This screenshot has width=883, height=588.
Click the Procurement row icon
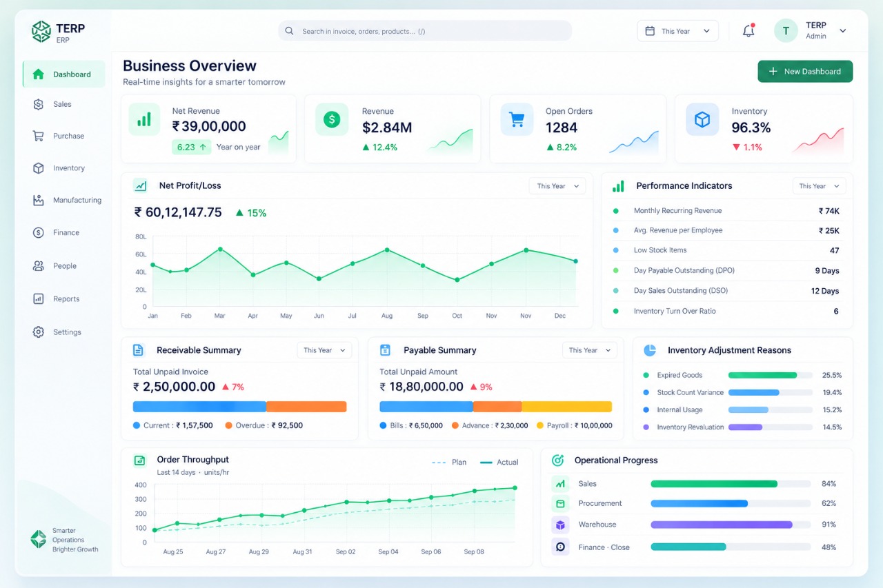560,504
